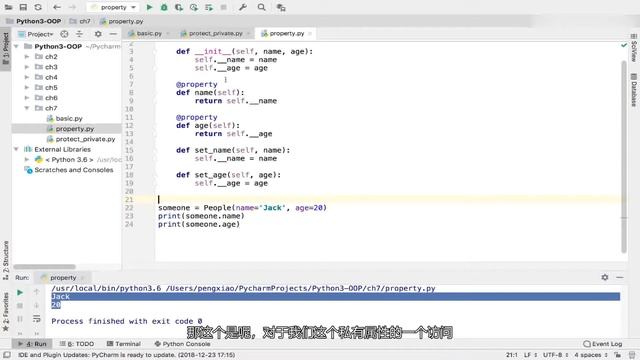Open the 6: TODO tool window tab
The width and height of the screenshot is (640, 360).
(x=77, y=344)
